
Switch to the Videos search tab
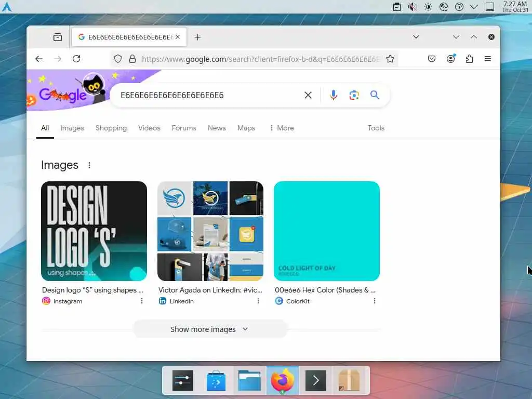[149, 128]
